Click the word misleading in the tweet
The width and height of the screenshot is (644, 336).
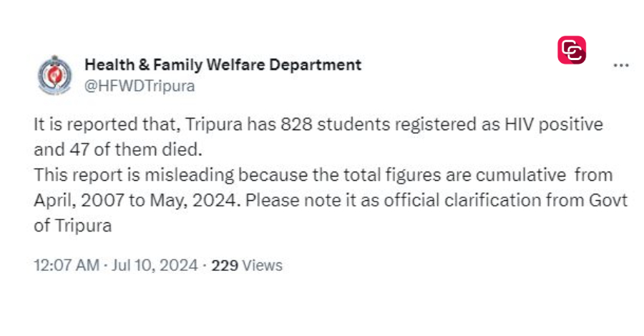pos(190,175)
